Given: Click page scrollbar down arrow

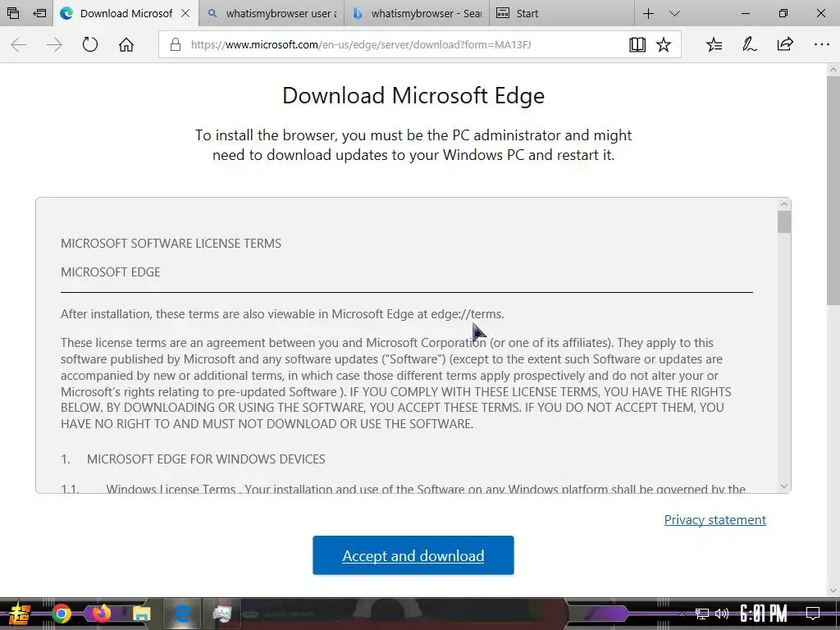Looking at the screenshot, I should coord(833,590).
